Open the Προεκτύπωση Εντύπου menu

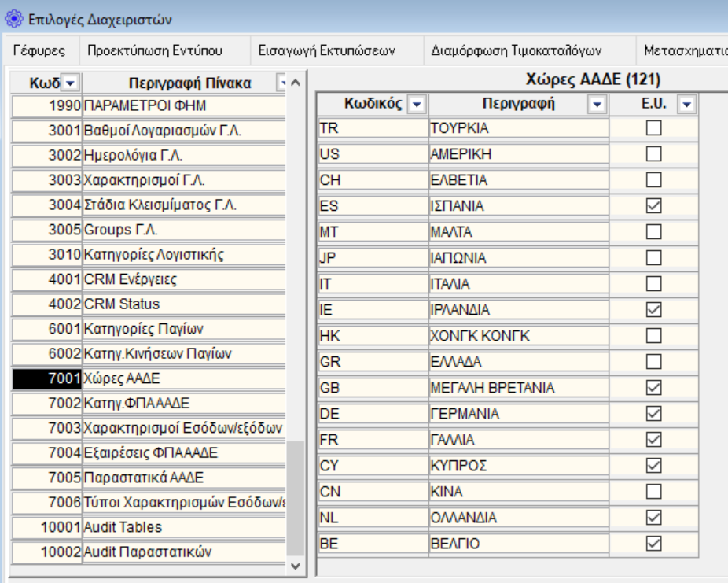coord(155,50)
